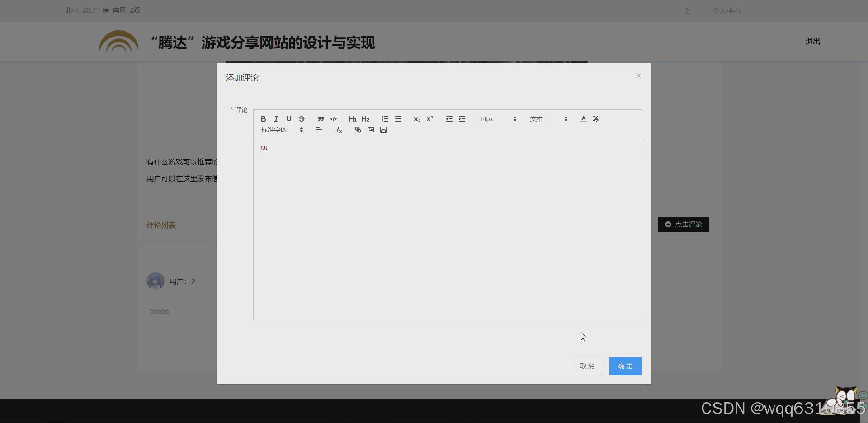Click 退出 to log out
The width and height of the screenshot is (868, 423).
pyautogui.click(x=812, y=41)
